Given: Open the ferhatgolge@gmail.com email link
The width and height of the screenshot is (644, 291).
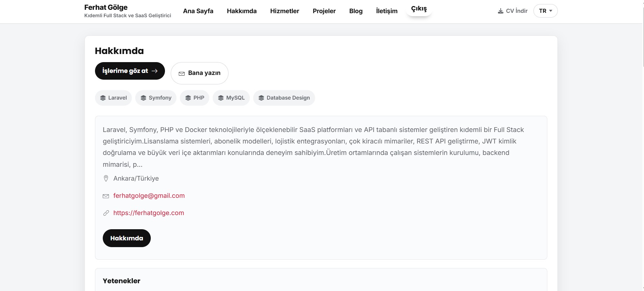Looking at the screenshot, I should coord(149,196).
